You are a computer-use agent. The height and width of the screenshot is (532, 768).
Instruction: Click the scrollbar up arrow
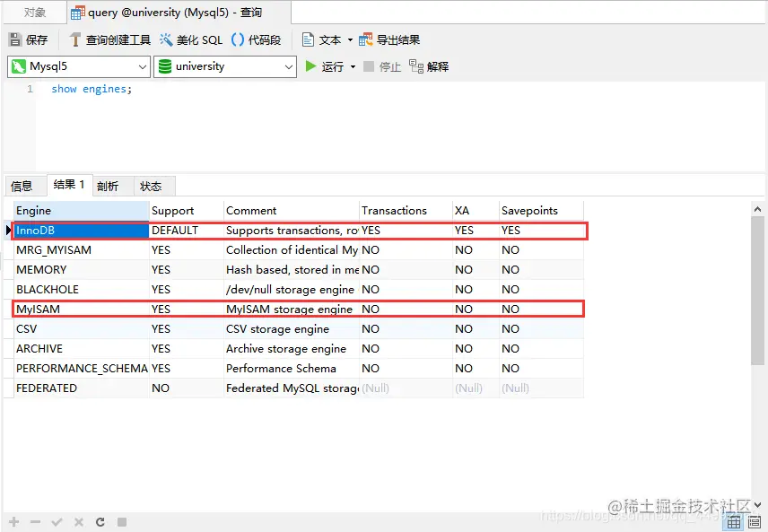coord(758,209)
